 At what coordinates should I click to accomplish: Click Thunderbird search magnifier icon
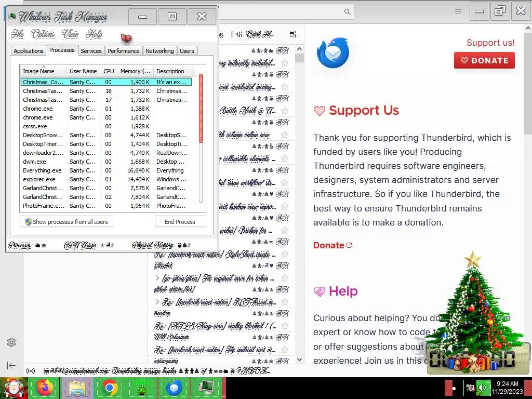pyautogui.click(x=347, y=12)
